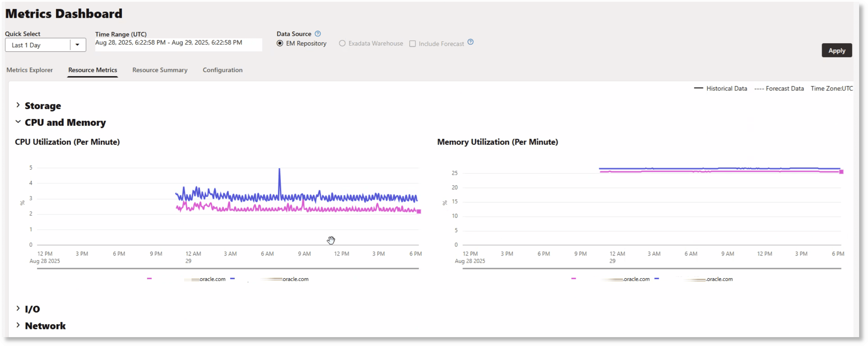The image size is (868, 346).
Task: Switch to the Metrics Explorer tab
Action: point(29,70)
